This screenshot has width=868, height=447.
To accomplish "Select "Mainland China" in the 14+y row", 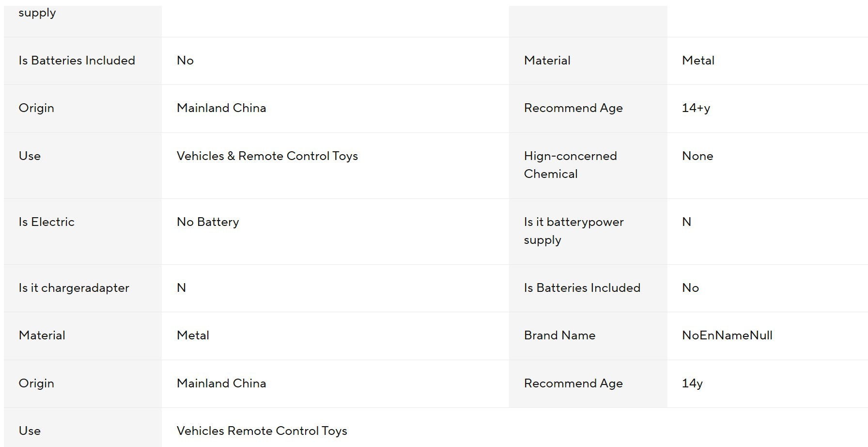I will pos(221,108).
